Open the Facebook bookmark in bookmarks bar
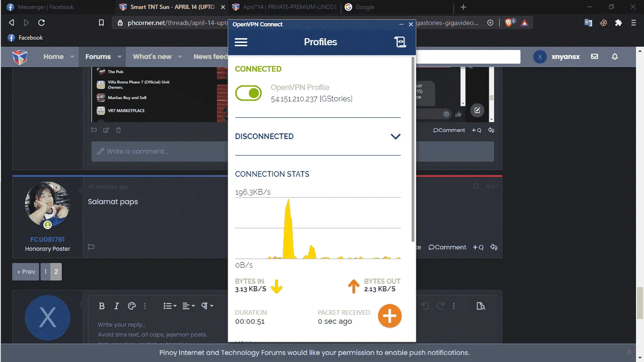The width and height of the screenshot is (644, 362). (25, 38)
